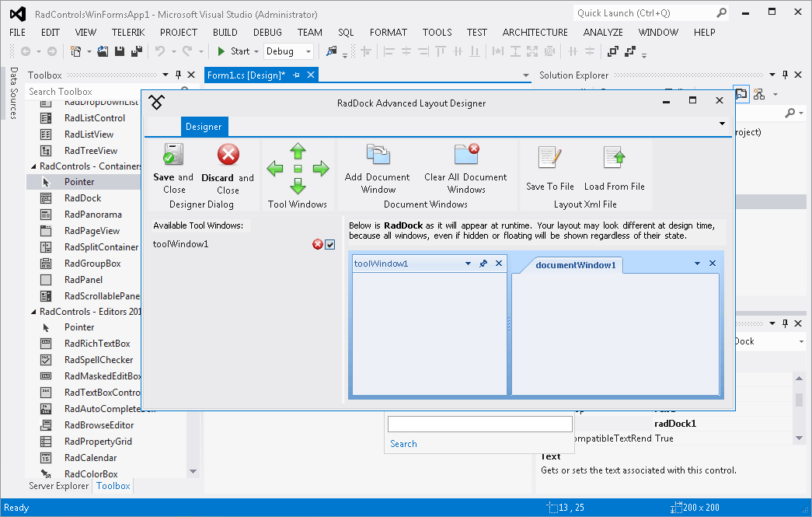812x517 pixels.
Task: Dock tool window with down arrow
Action: 298,186
